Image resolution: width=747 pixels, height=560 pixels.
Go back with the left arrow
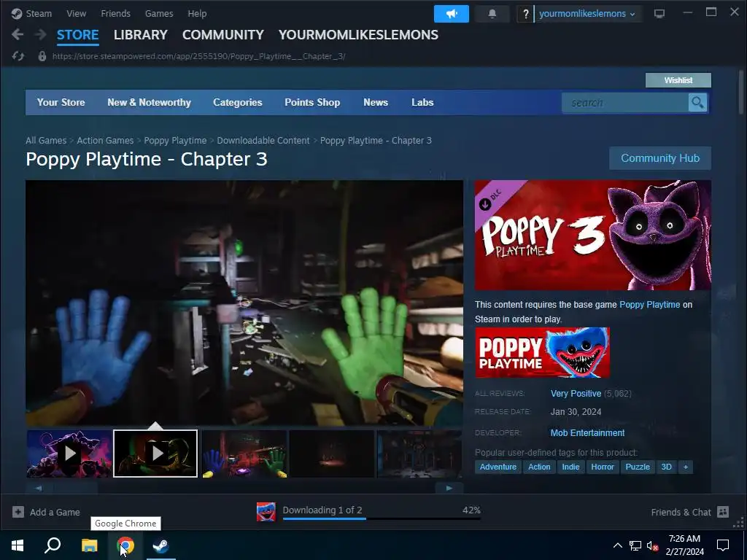click(18, 34)
